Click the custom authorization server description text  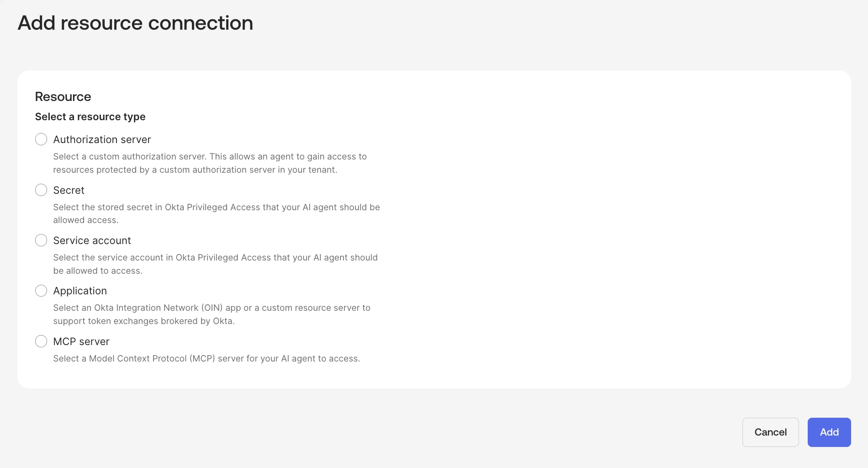210,163
